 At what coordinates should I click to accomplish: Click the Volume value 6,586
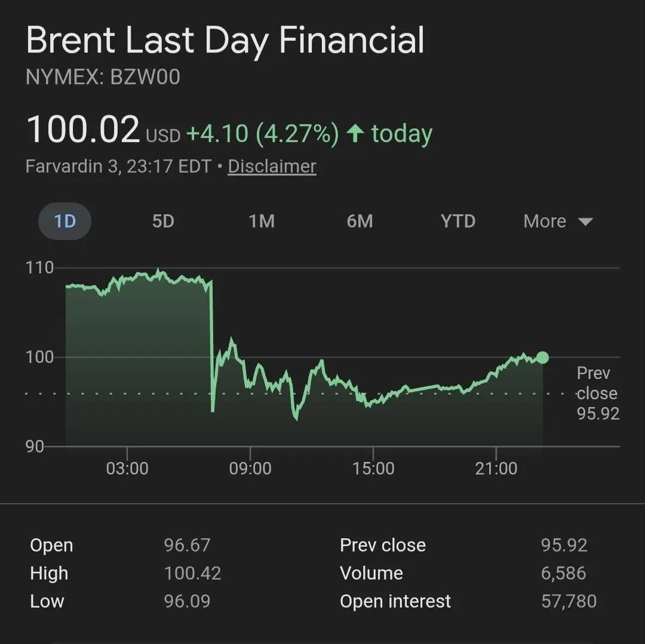564,573
